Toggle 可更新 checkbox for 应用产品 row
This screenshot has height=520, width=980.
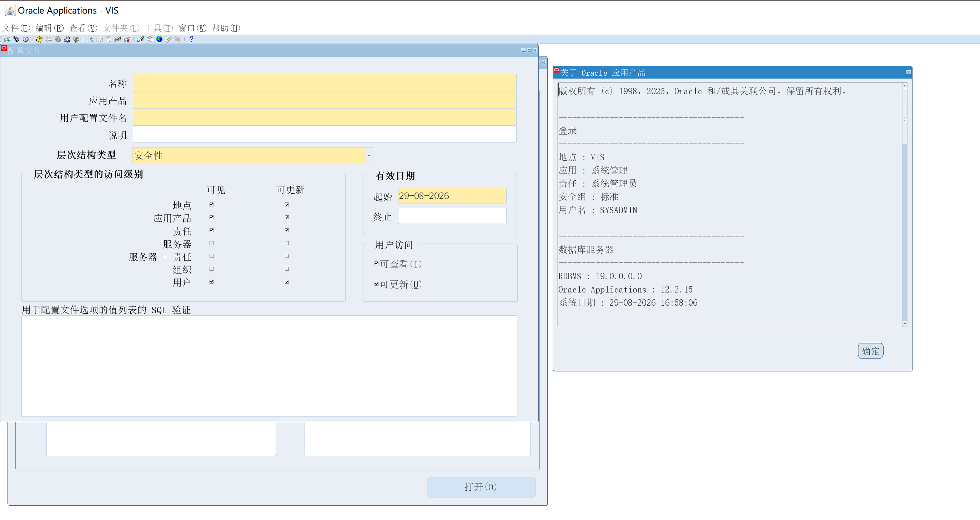coord(287,217)
